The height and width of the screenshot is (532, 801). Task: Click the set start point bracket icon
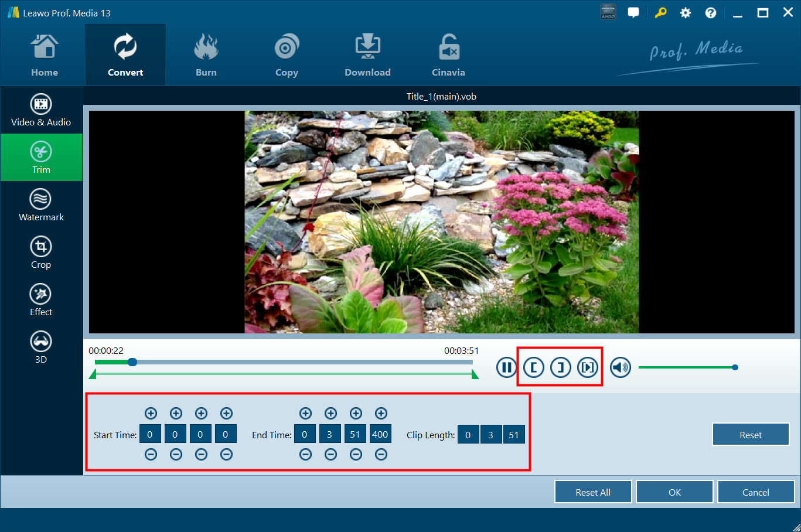click(533, 367)
